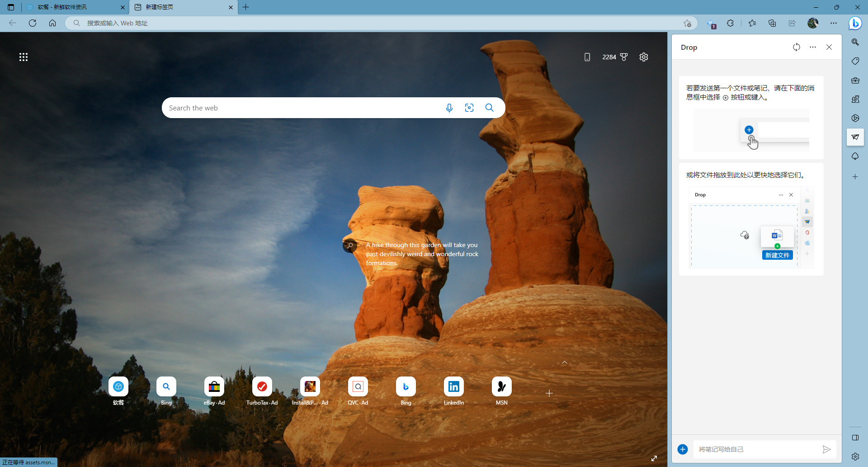Click blue plus button to add file
The width and height of the screenshot is (868, 467).
tap(683, 449)
